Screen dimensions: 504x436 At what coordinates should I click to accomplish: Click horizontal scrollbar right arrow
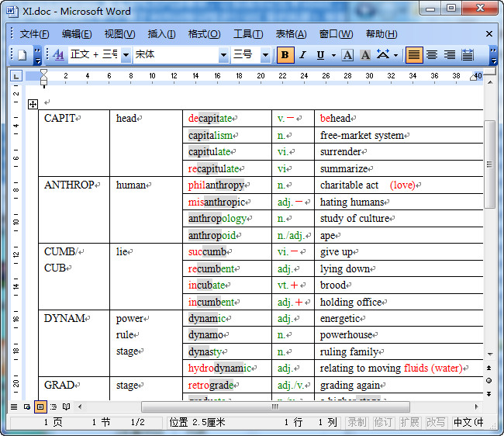coord(476,407)
